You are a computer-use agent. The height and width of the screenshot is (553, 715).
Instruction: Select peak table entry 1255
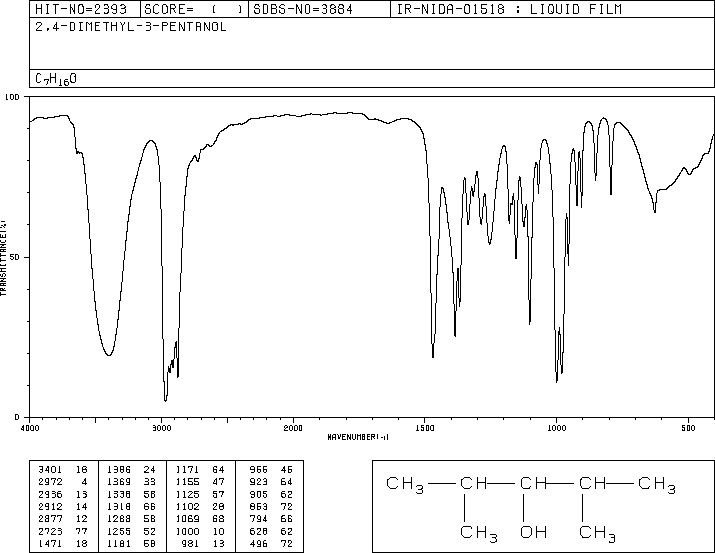click(x=119, y=531)
